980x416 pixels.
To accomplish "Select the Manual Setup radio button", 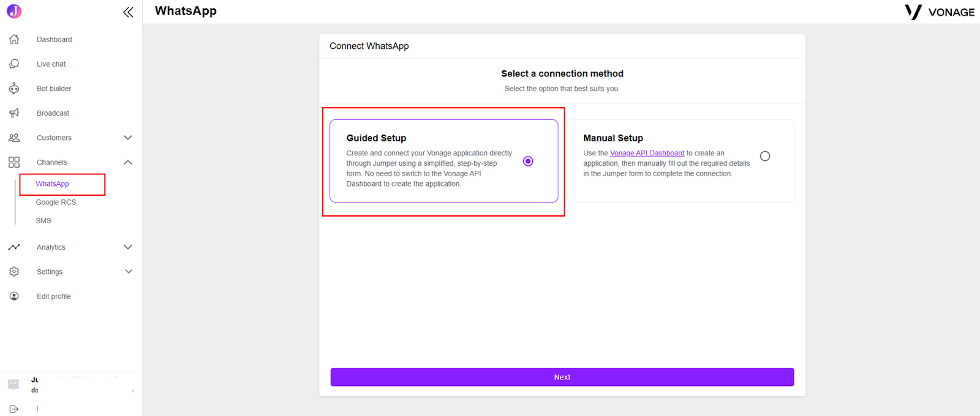I will click(765, 156).
